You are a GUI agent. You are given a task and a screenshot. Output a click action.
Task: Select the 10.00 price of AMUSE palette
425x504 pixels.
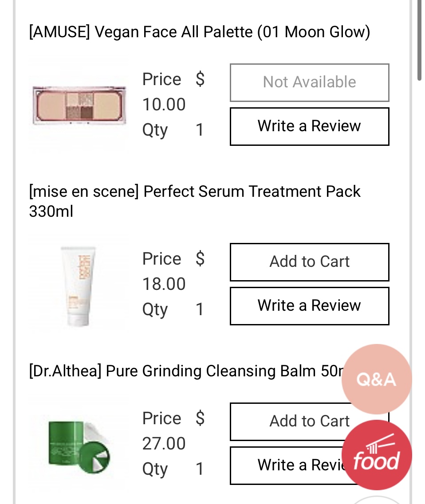click(164, 105)
